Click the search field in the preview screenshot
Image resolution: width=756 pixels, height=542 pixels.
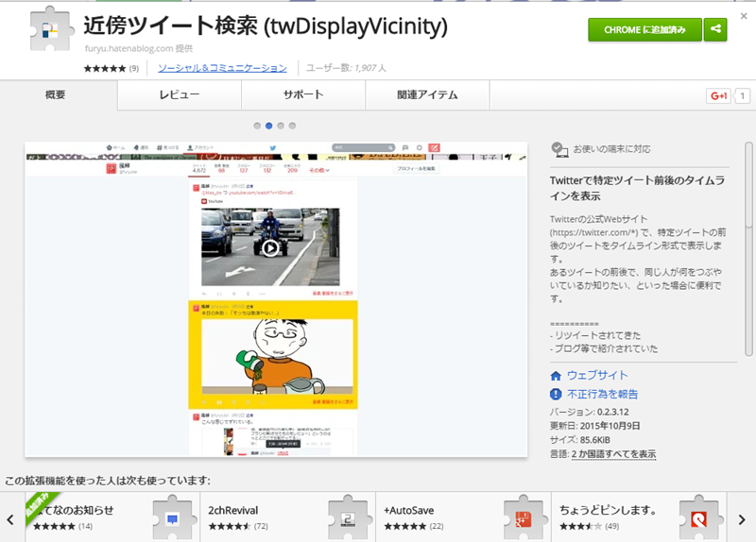click(x=363, y=147)
